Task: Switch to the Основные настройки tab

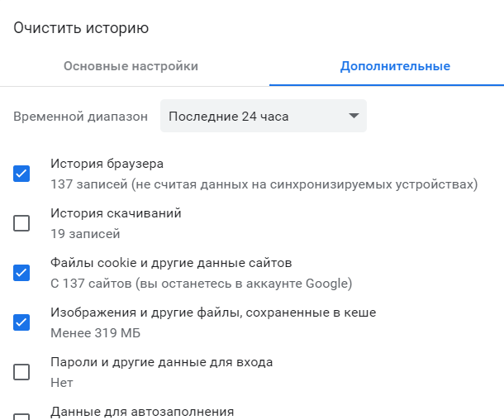Action: tap(131, 66)
